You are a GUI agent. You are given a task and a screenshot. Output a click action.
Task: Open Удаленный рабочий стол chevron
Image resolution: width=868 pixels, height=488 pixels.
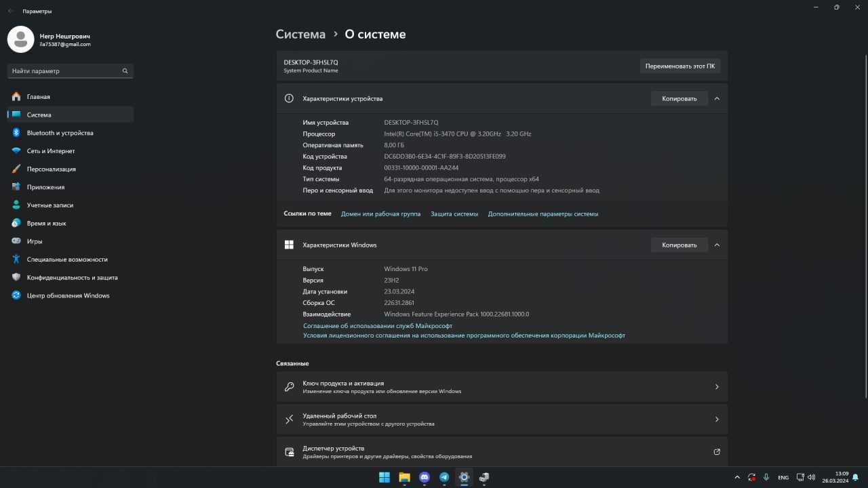click(x=717, y=420)
